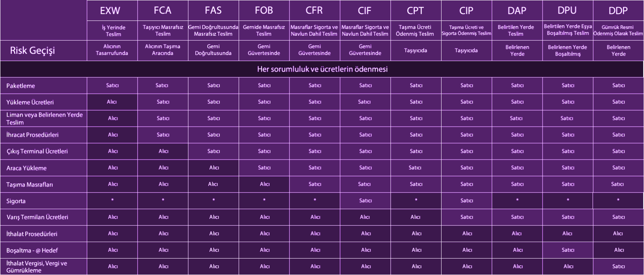Image resolution: width=644 pixels, height=275 pixels.
Task: Click the Sigorta row label
Action: tap(16, 201)
